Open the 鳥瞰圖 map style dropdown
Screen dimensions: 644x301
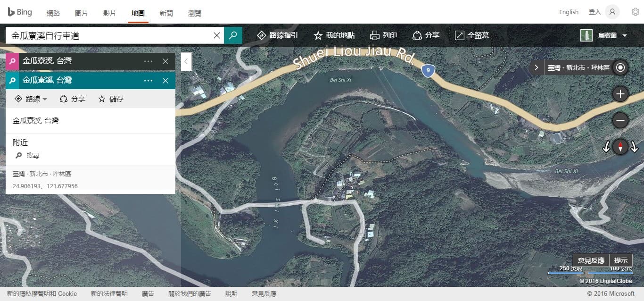coord(604,35)
